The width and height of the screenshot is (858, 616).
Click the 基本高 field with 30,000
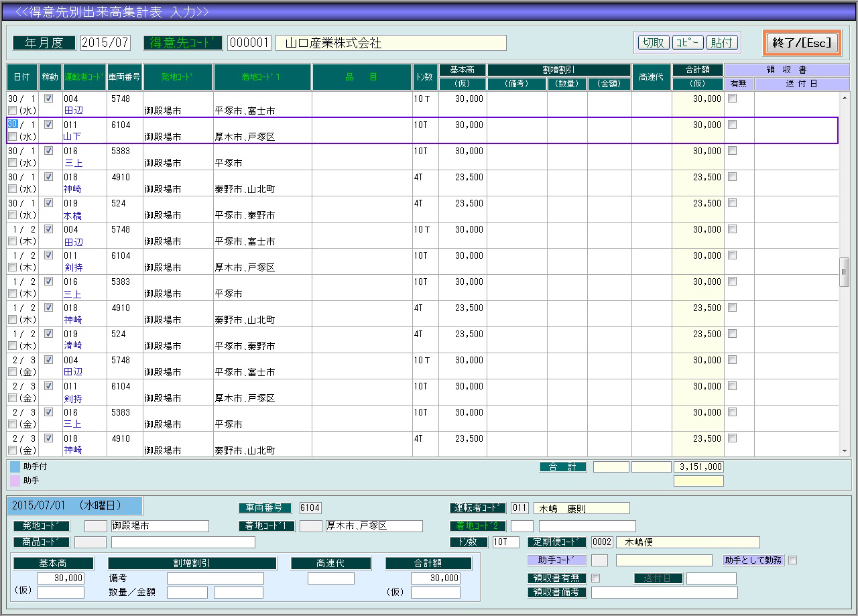60,578
